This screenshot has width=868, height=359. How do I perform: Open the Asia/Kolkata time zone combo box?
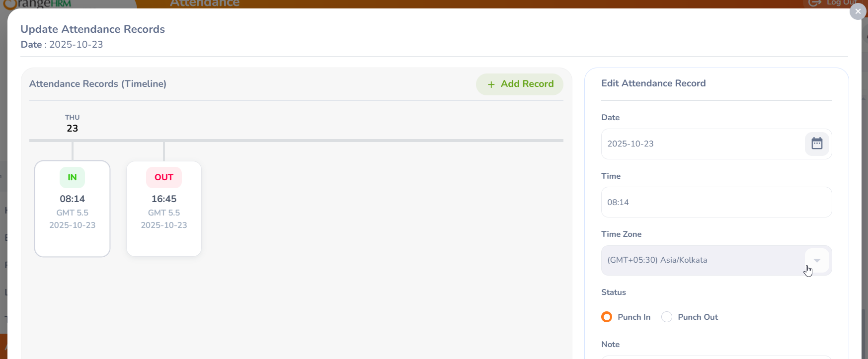point(701,261)
